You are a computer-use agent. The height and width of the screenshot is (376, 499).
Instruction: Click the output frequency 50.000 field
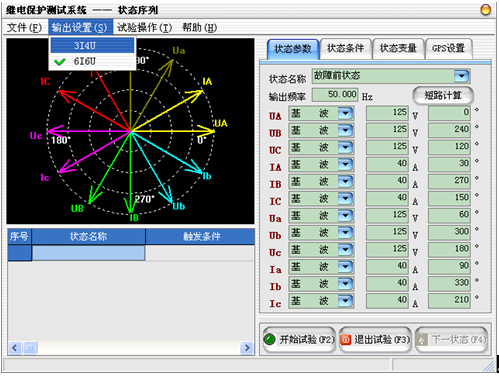point(335,95)
